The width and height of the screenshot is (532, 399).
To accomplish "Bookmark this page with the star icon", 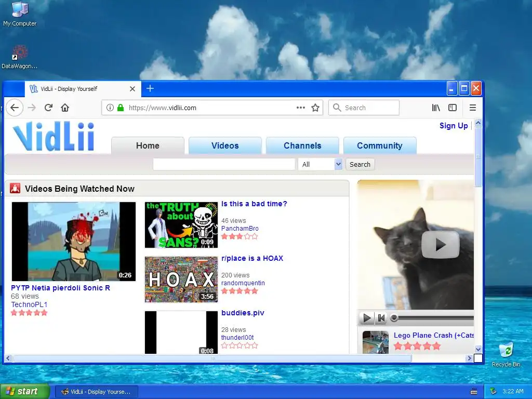I will tap(315, 108).
